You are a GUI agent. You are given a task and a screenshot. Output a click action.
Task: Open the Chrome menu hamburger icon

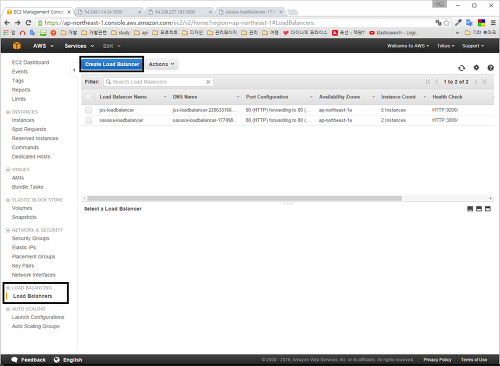[493, 23]
